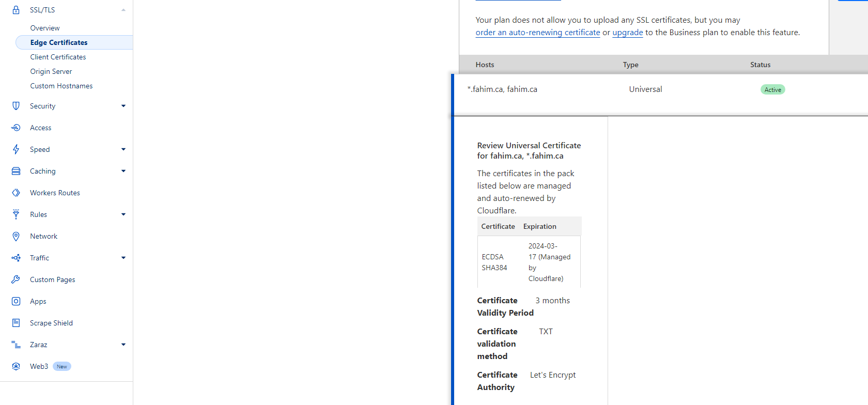This screenshot has width=868, height=405.
Task: Click the Speed lightning bolt icon
Action: [16, 149]
